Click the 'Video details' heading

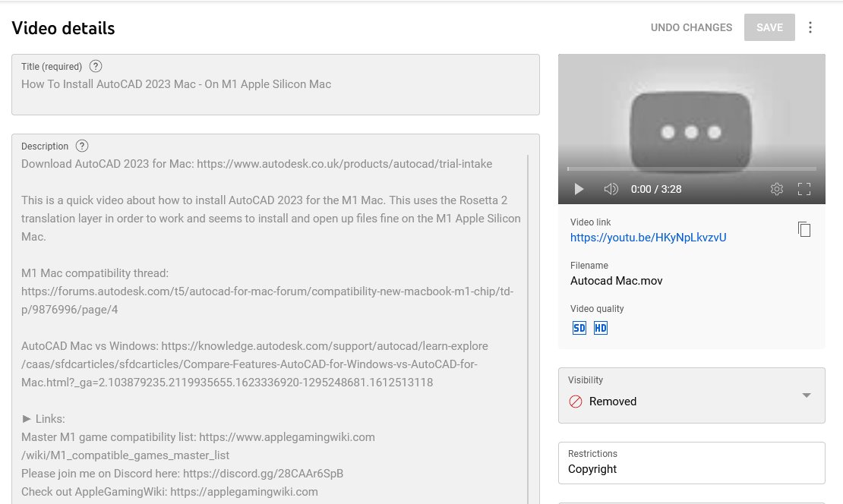(63, 28)
